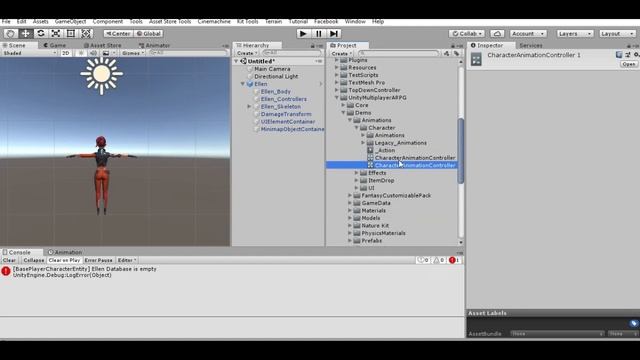Open the console Editor dropdown
The image size is (640, 360).
coord(127,260)
